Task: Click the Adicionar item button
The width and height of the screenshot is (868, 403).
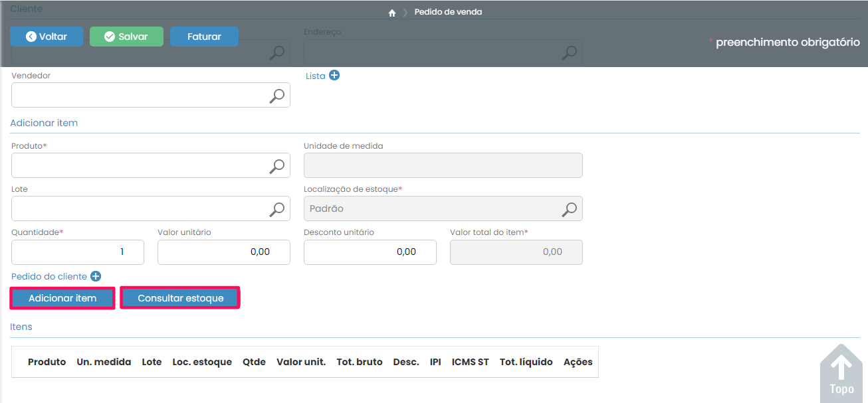Action: (62, 298)
